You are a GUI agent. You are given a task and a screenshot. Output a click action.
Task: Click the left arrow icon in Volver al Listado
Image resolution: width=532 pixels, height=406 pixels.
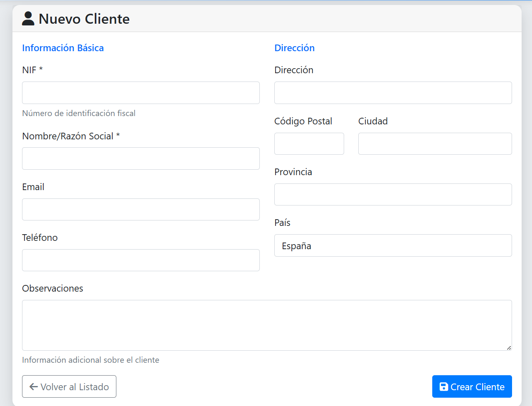click(x=33, y=386)
